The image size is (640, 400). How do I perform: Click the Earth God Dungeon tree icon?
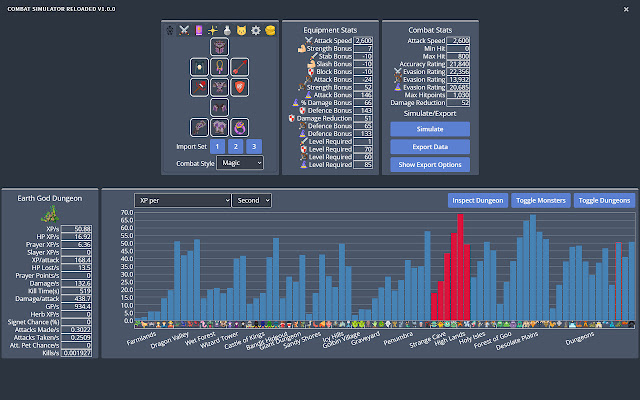point(50,214)
